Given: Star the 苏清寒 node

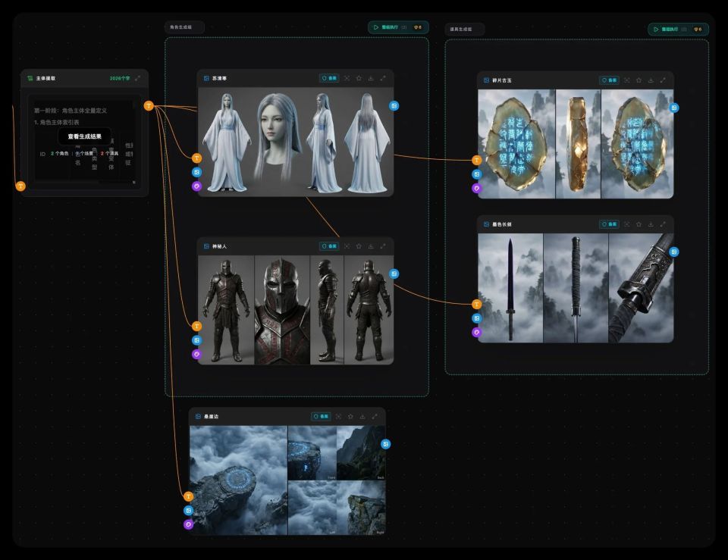Looking at the screenshot, I should click(359, 78).
